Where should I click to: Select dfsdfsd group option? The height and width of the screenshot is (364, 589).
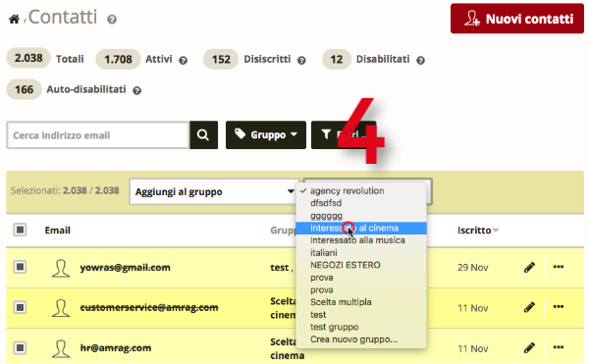pyautogui.click(x=326, y=203)
